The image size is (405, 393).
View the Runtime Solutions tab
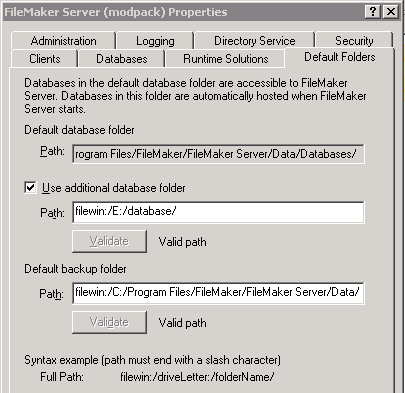click(225, 59)
